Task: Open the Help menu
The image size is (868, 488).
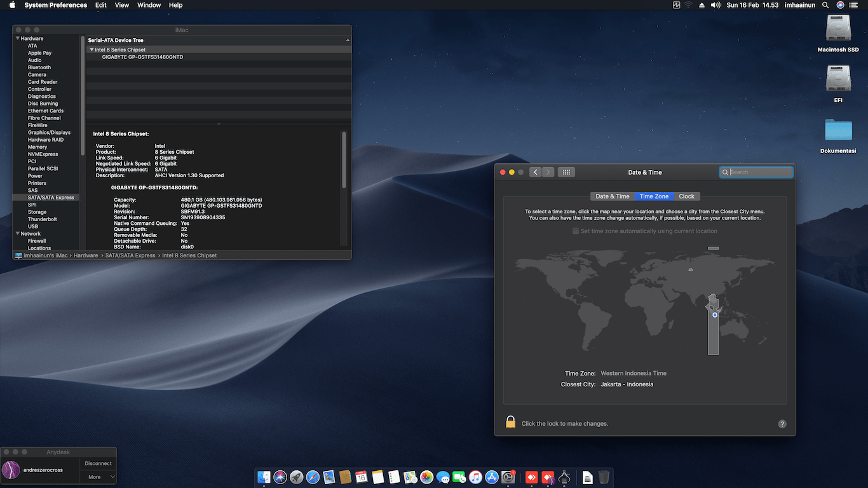Action: [176, 4]
